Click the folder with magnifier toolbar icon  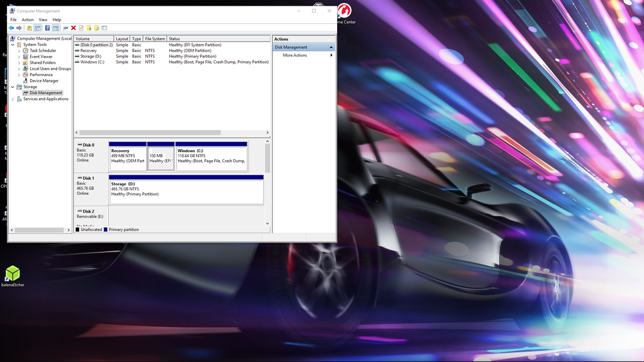click(x=97, y=28)
